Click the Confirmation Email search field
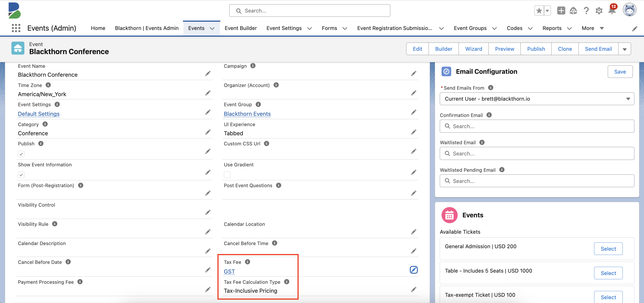This screenshot has width=644, height=303. [537, 126]
